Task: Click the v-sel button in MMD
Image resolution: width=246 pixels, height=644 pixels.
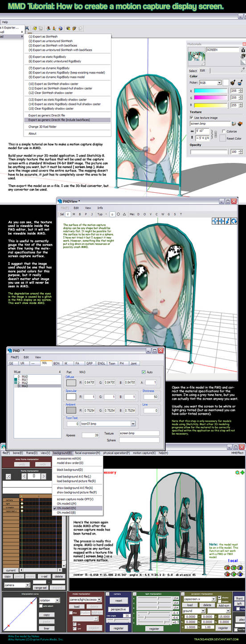Action: [x=44, y=576]
